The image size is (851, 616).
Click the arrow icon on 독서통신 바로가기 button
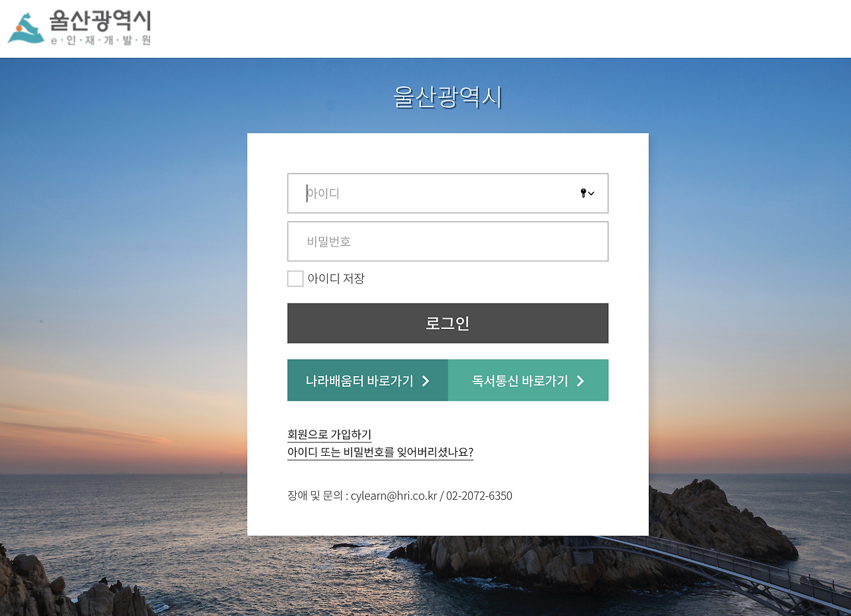click(x=579, y=380)
